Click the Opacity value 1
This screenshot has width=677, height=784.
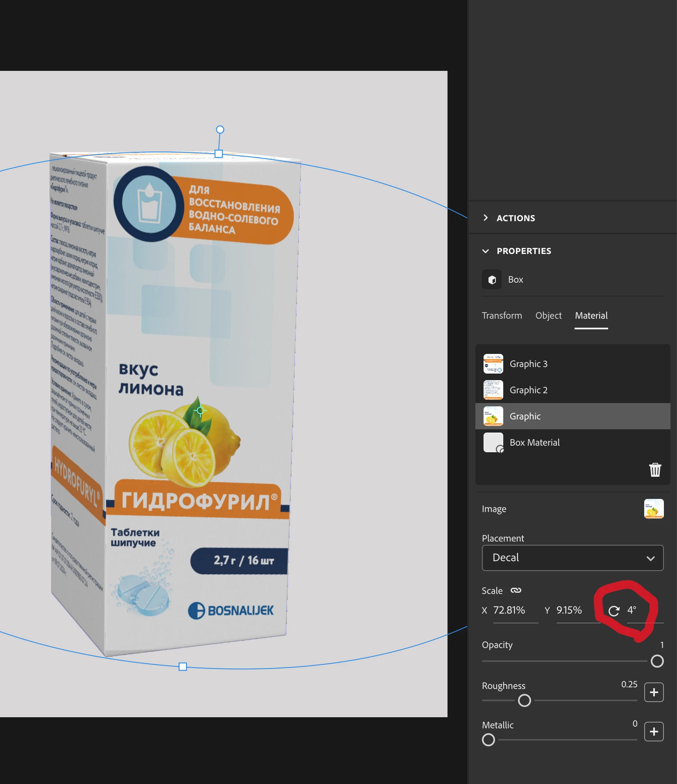coord(662,645)
